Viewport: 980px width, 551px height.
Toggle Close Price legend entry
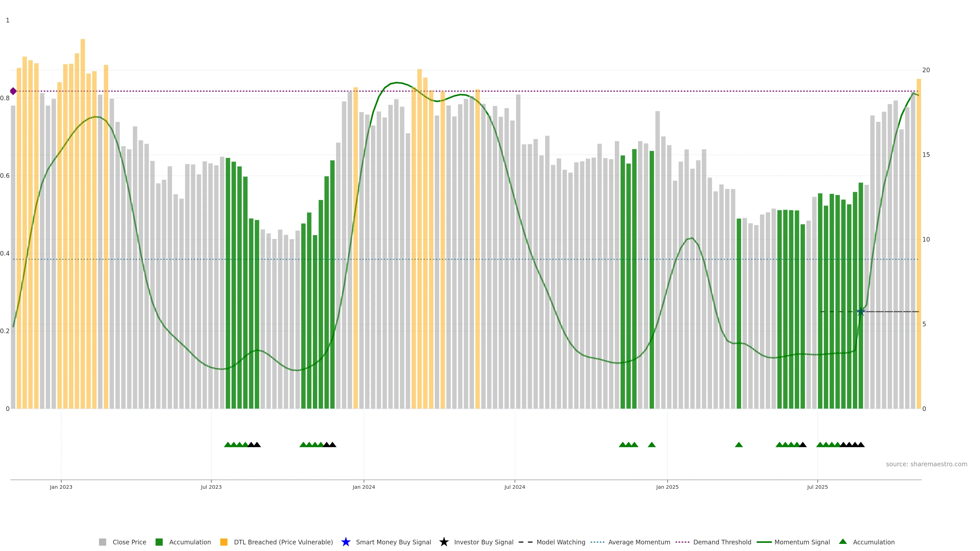click(129, 542)
